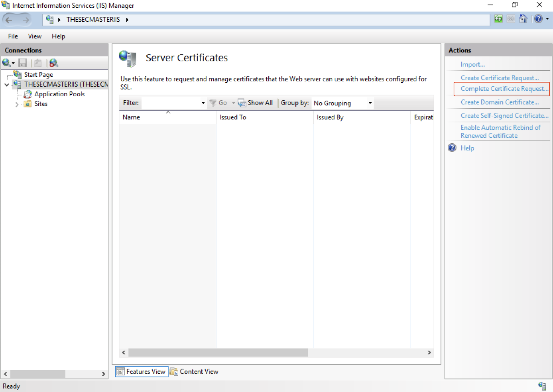Click the Content View tab icon
This screenshot has height=392, width=553.
[174, 372]
